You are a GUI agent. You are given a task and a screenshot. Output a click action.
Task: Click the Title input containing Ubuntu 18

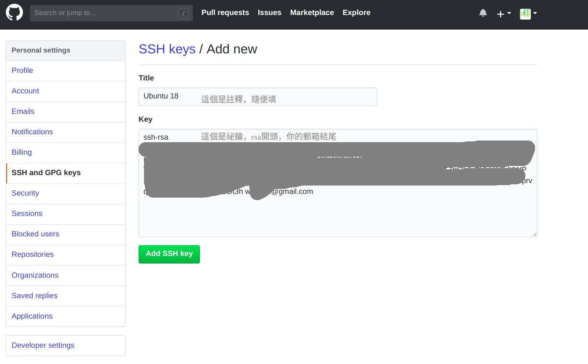[257, 96]
